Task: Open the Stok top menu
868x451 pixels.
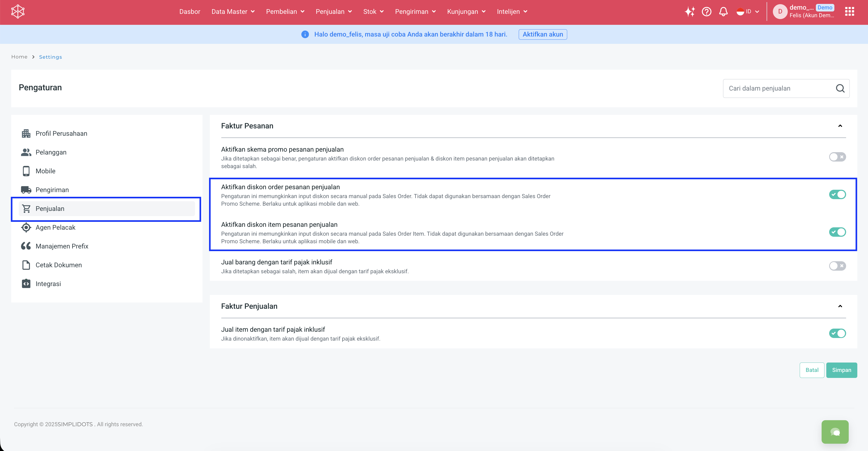Action: tap(373, 12)
